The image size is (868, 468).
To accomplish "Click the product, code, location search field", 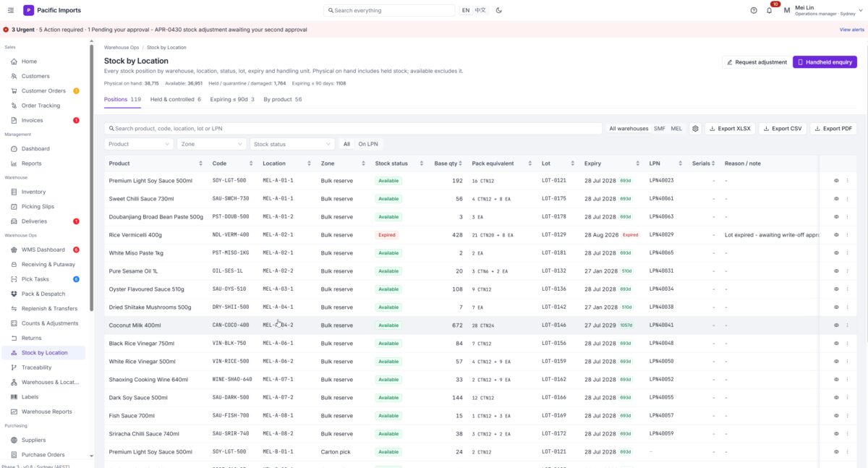I will point(353,129).
